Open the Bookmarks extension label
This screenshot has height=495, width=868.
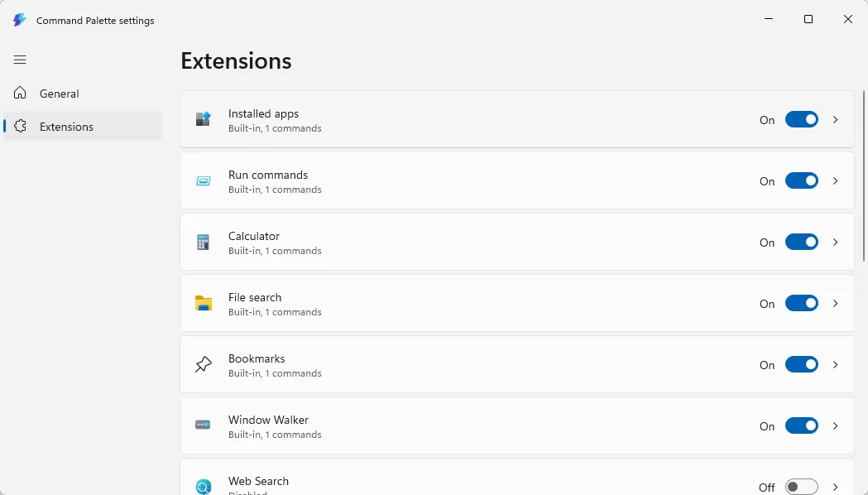point(257,358)
